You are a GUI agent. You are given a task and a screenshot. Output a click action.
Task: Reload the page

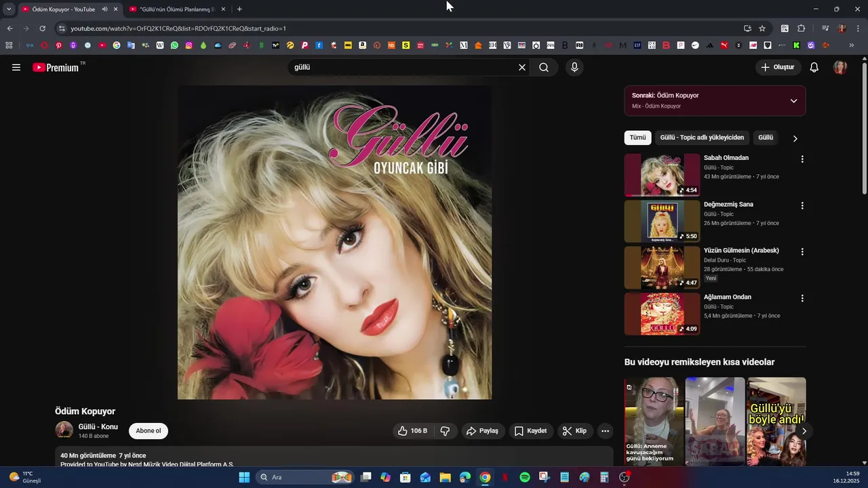pos(42,28)
